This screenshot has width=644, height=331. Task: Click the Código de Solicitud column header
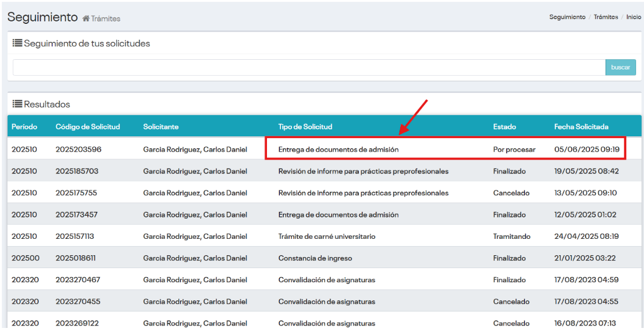click(x=87, y=127)
